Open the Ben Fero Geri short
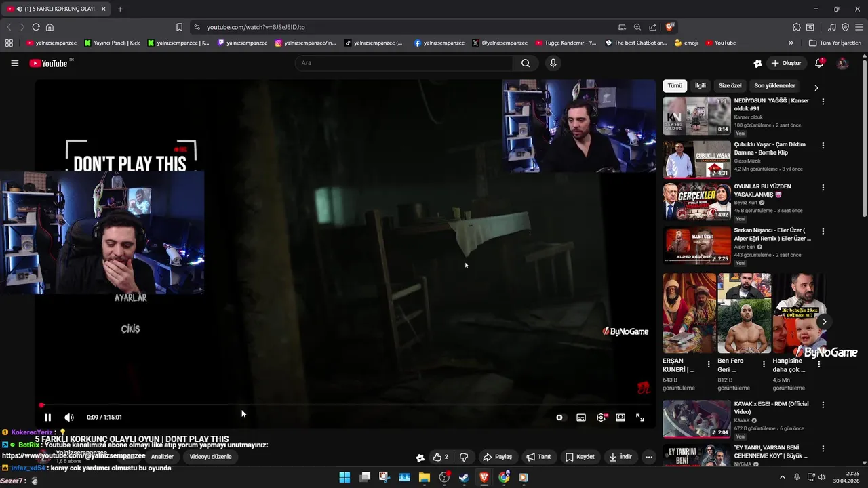Screen dimensions: 868x488 [744, 313]
